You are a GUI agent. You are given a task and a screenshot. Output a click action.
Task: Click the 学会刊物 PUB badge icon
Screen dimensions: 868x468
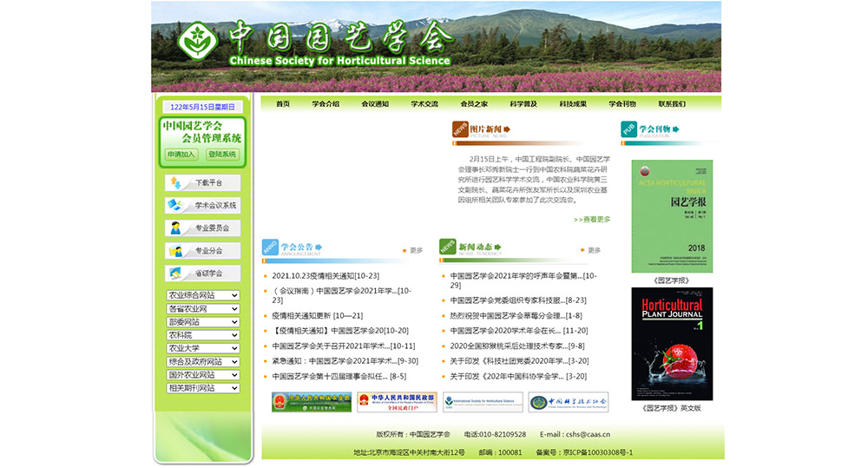[x=628, y=129]
